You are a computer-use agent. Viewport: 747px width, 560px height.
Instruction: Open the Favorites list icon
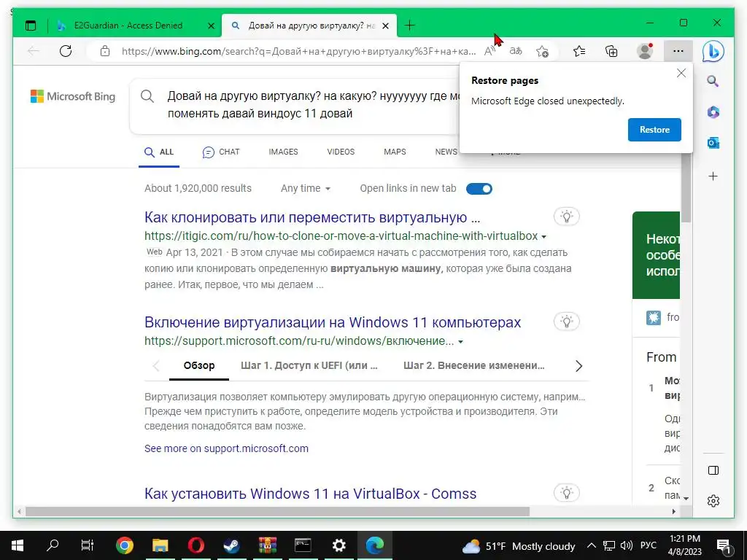point(578,51)
